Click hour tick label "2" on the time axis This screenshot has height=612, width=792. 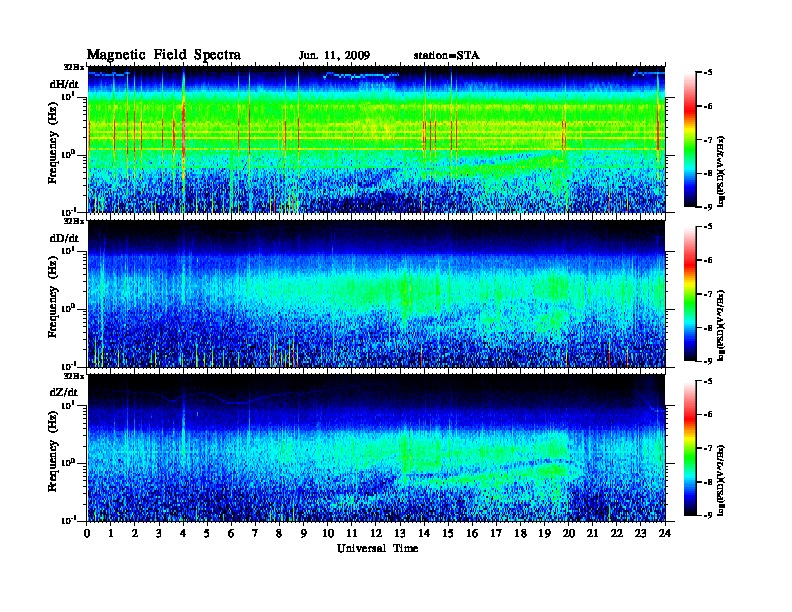click(x=135, y=533)
